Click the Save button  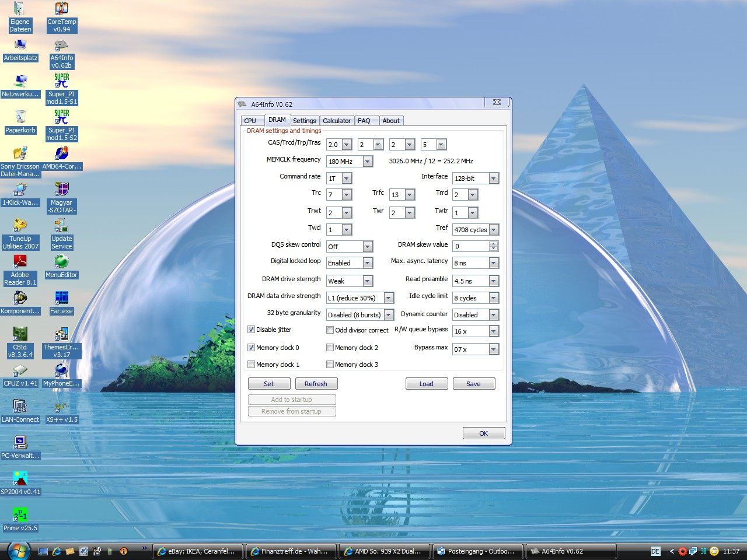click(x=473, y=384)
